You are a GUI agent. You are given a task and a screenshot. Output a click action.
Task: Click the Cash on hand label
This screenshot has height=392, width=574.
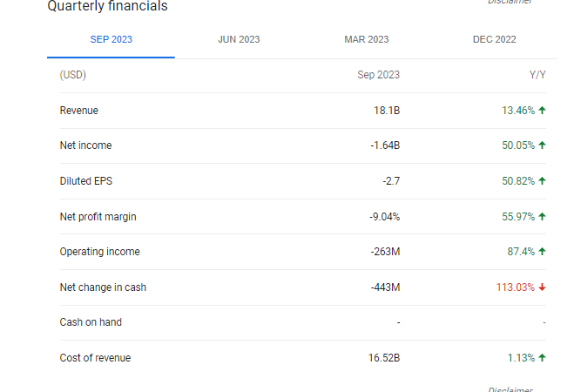click(x=91, y=322)
